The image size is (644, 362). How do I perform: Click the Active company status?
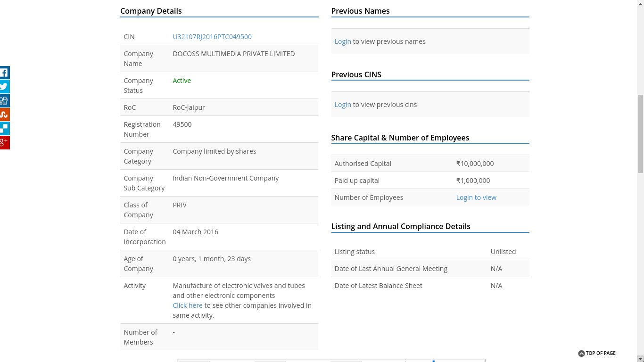click(182, 81)
